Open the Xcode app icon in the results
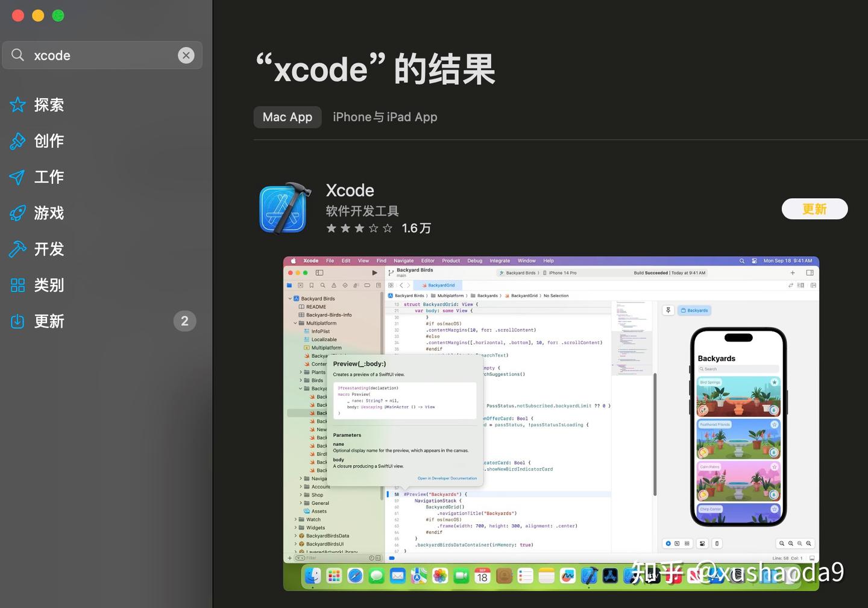The width and height of the screenshot is (868, 608). click(x=285, y=208)
